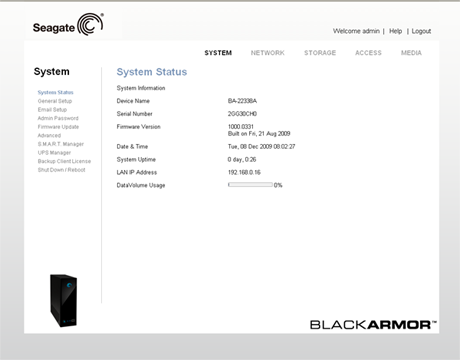Select System Status in sidebar

[x=56, y=92]
